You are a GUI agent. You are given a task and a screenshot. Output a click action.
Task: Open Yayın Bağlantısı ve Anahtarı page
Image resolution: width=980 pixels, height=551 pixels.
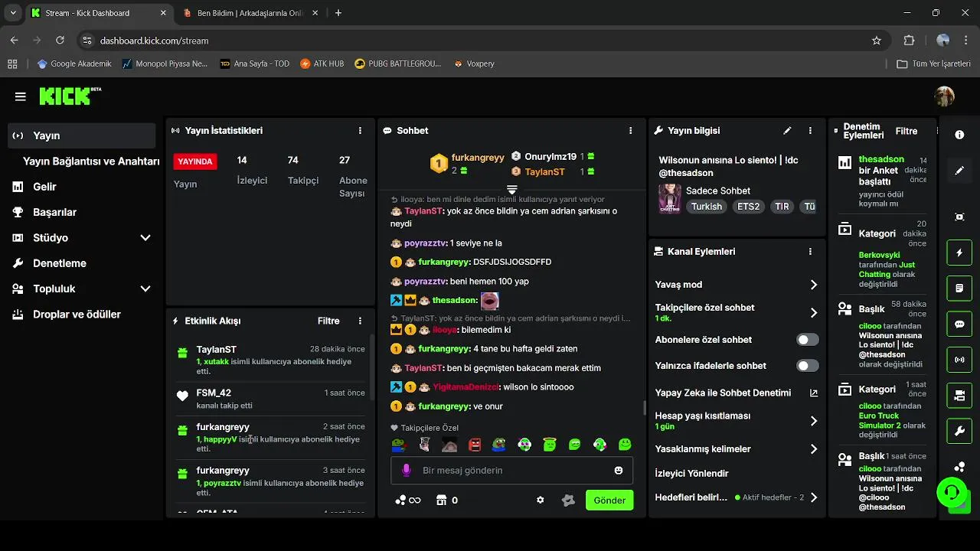(x=91, y=161)
